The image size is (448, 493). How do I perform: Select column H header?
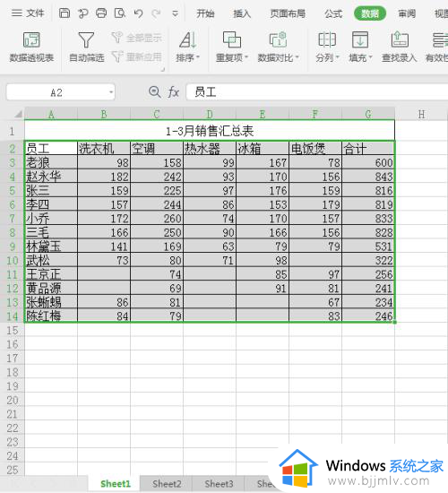[421, 114]
